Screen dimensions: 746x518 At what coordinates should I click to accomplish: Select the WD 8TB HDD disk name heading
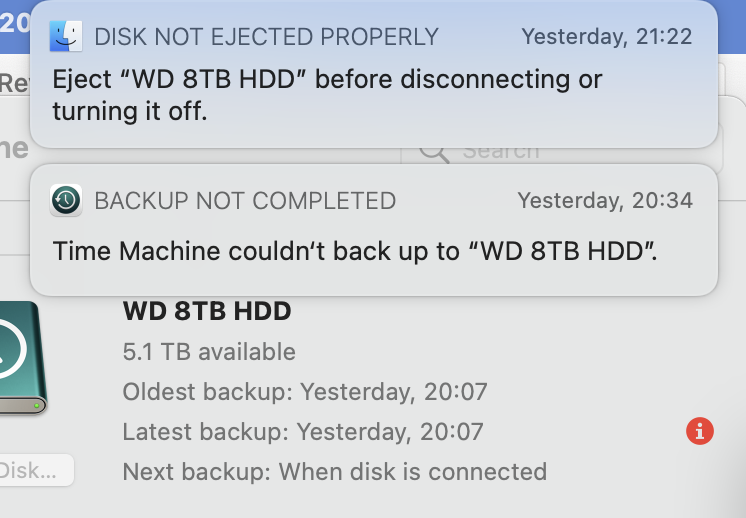[207, 311]
